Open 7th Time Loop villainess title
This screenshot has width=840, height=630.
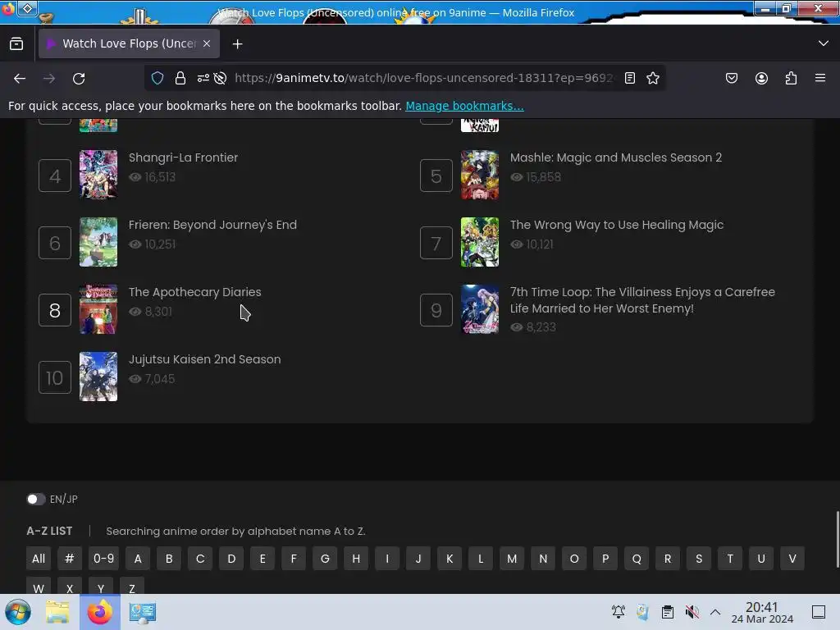(x=642, y=300)
